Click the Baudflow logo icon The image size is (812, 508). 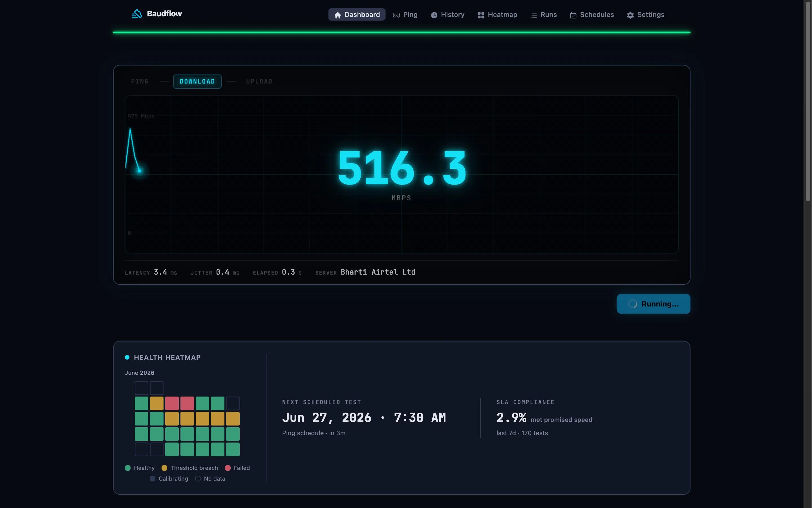click(136, 14)
